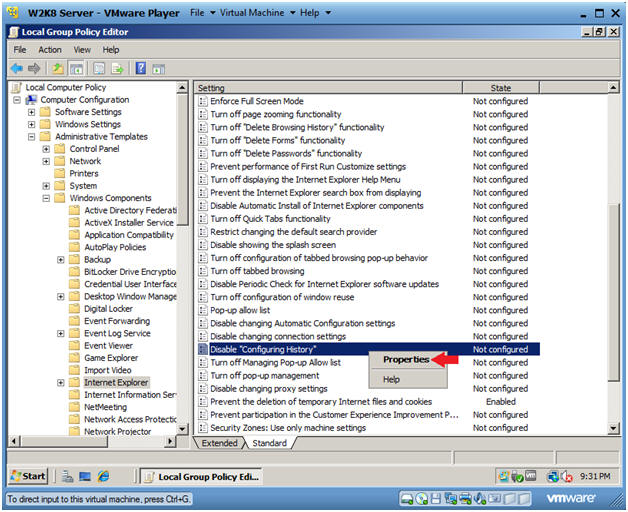Open the View menu
The width and height of the screenshot is (628, 512).
tap(82, 50)
